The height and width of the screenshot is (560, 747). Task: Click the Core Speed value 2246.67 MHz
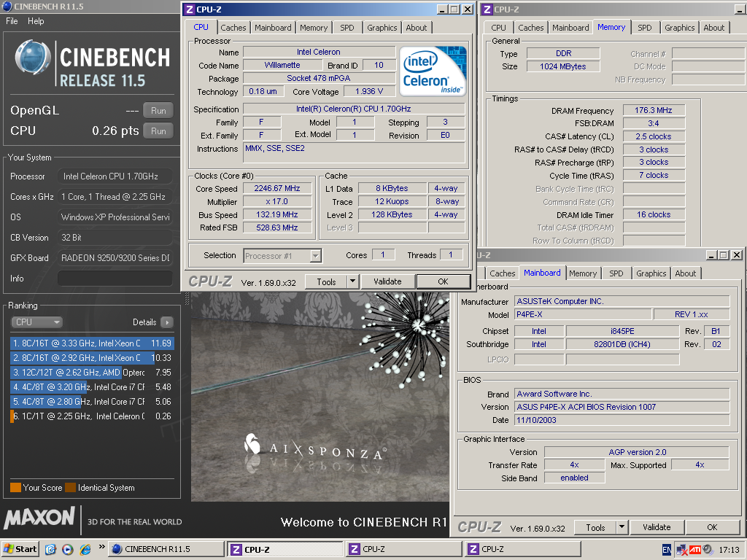276,189
